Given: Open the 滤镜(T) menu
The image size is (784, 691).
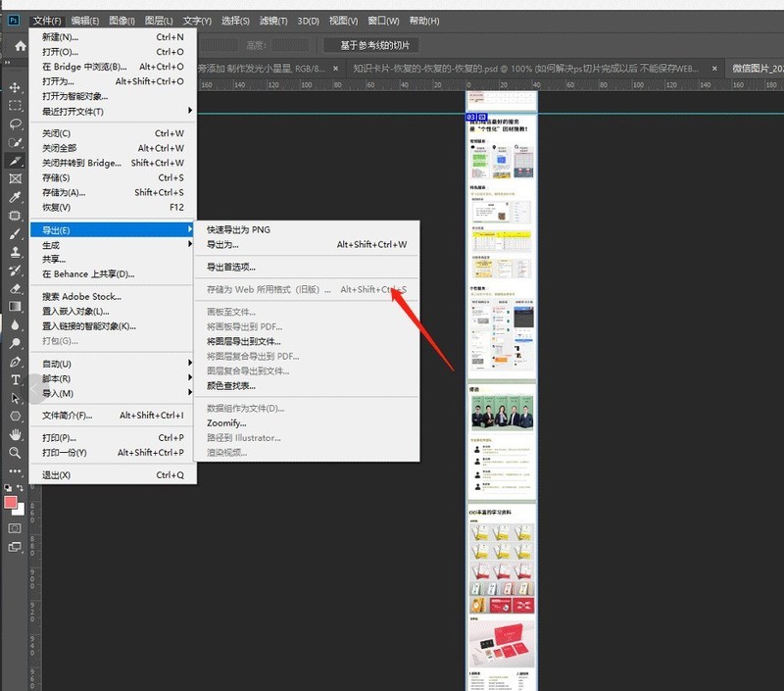Looking at the screenshot, I should pyautogui.click(x=273, y=21).
